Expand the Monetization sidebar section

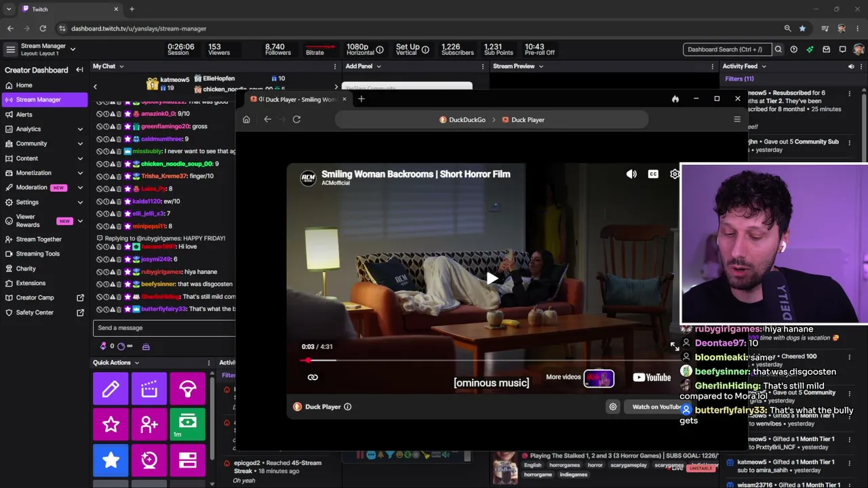click(80, 173)
